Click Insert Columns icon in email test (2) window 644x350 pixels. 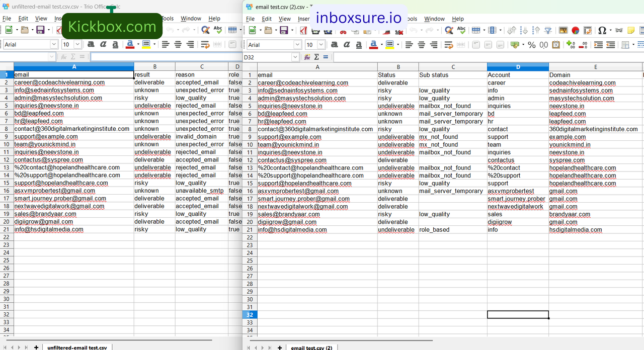[492, 30]
